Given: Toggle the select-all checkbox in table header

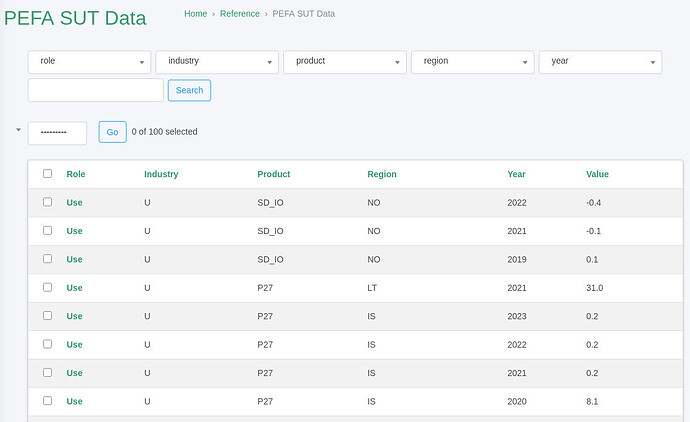Looking at the screenshot, I should [47, 174].
